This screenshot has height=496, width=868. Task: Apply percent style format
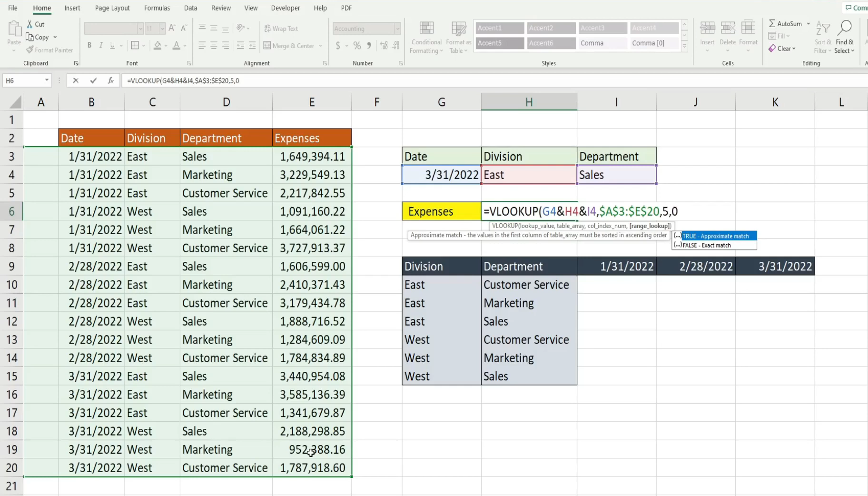click(357, 46)
